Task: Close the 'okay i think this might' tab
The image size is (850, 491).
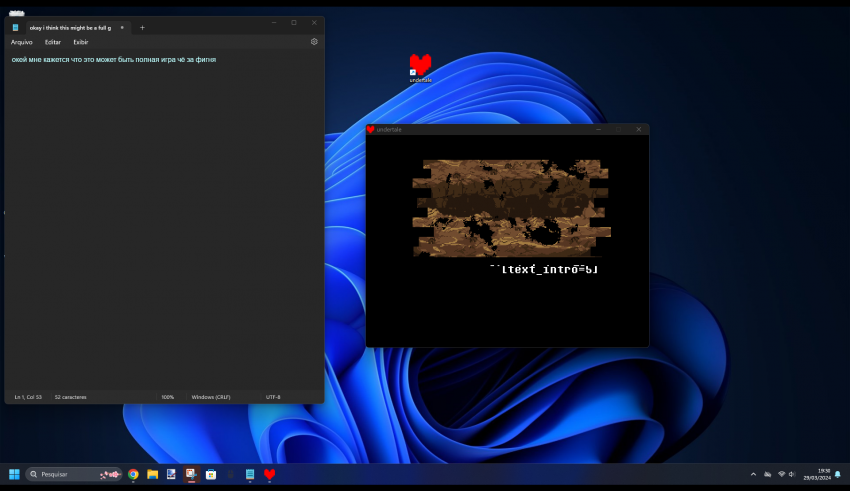Action: coord(122,28)
